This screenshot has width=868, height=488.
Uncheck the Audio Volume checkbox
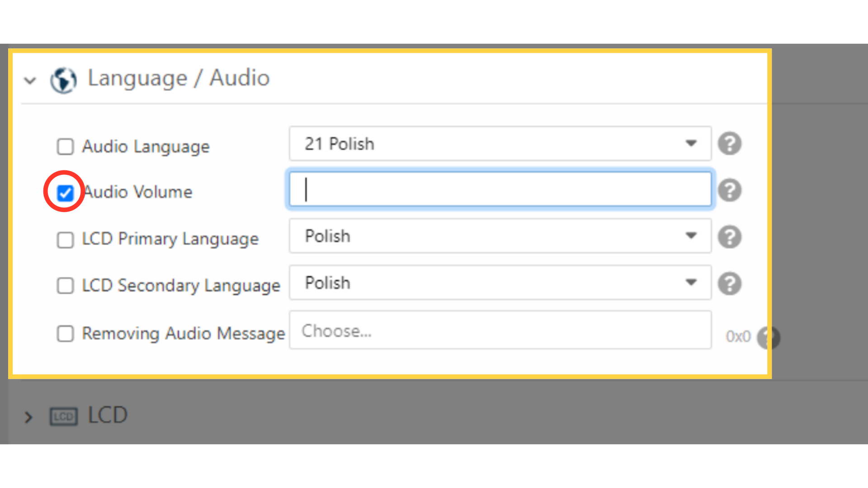tap(66, 193)
